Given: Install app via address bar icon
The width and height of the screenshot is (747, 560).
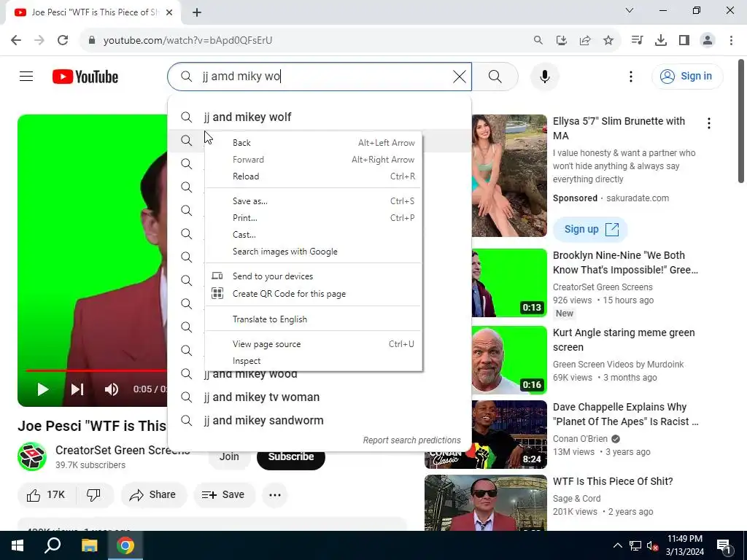Looking at the screenshot, I should [561, 40].
